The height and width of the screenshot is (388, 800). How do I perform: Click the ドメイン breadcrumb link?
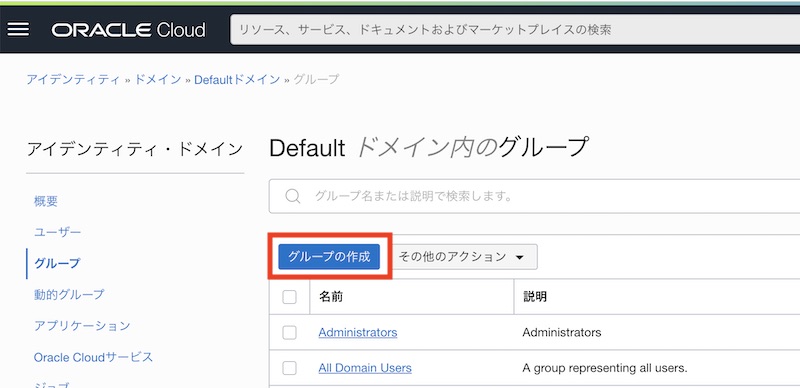click(x=158, y=80)
